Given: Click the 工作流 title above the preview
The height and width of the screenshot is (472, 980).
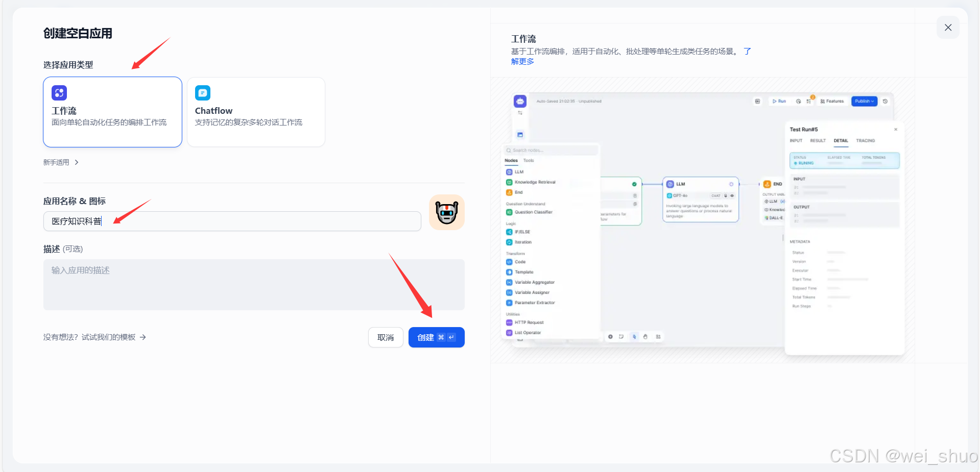Looking at the screenshot, I should tap(523, 39).
